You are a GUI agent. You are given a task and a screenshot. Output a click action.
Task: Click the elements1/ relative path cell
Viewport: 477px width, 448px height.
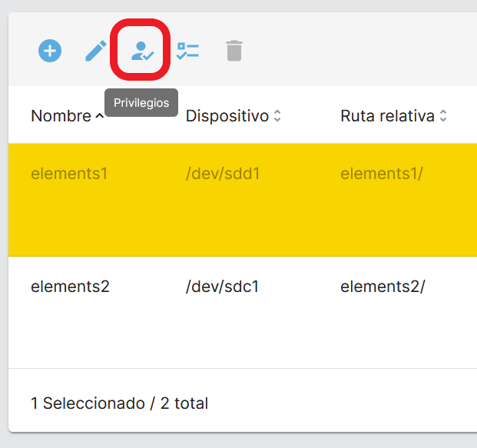[x=382, y=174]
